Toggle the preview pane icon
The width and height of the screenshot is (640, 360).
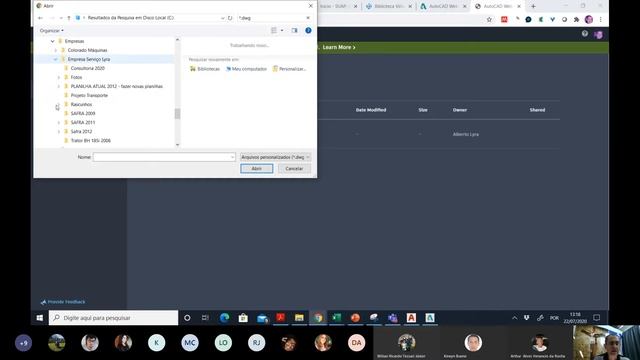pos(294,31)
